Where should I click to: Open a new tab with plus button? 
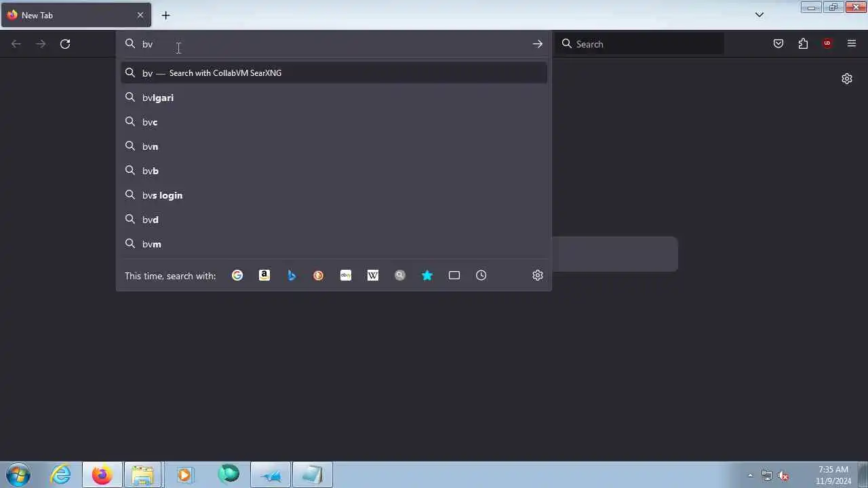[x=165, y=15]
